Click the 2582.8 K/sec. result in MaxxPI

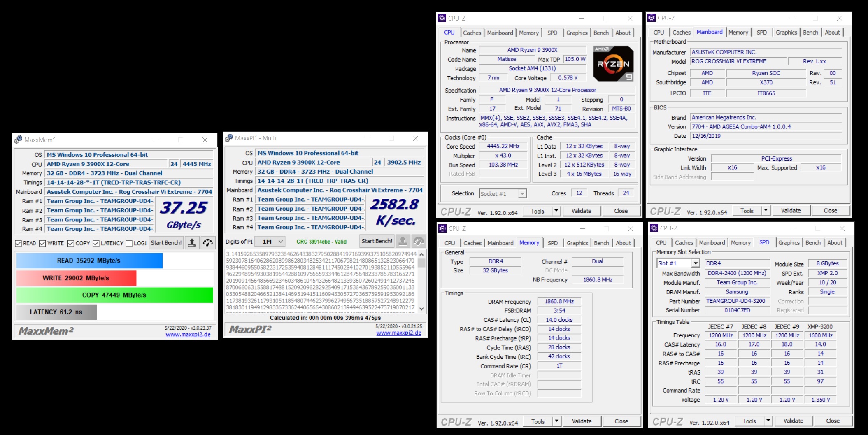(x=394, y=212)
